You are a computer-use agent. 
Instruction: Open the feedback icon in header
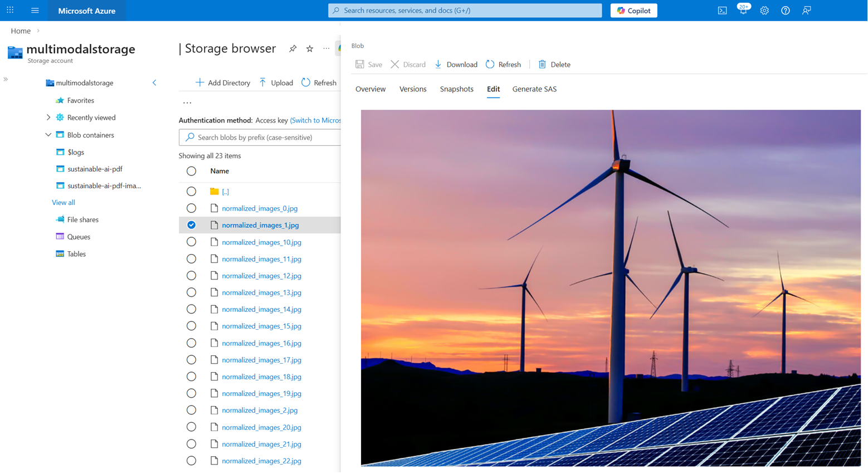pyautogui.click(x=807, y=11)
